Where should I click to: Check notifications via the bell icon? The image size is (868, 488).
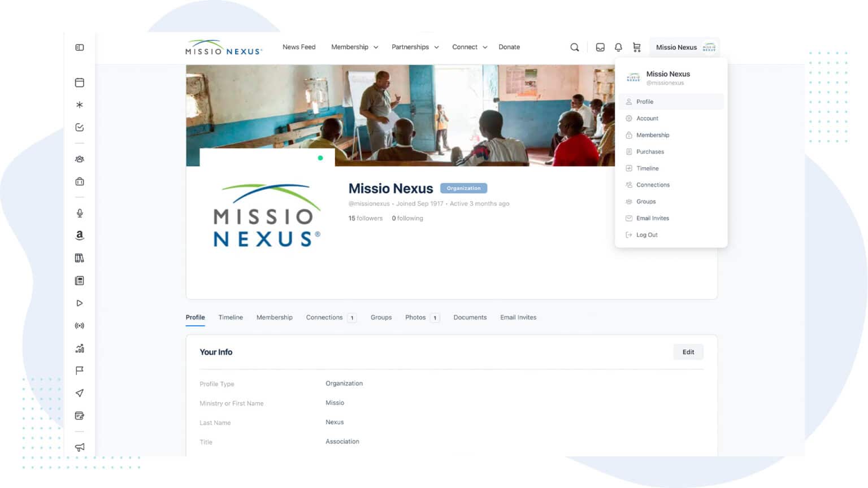618,47
